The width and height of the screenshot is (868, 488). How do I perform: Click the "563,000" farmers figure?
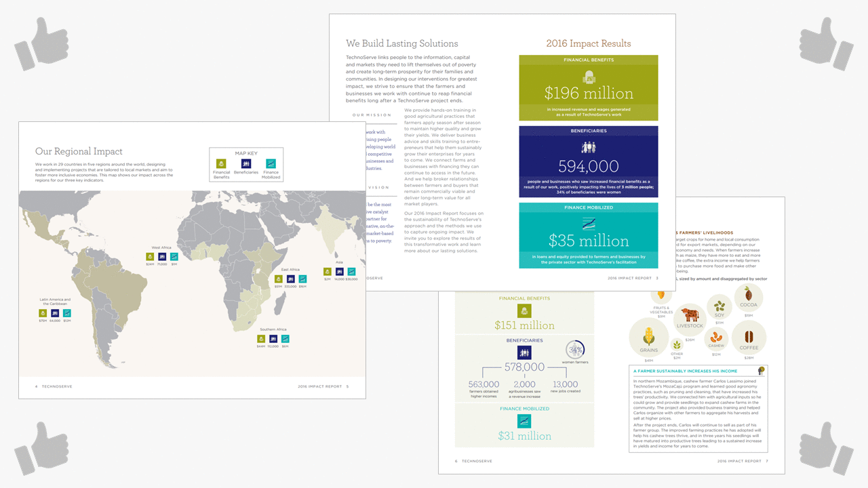484,384
